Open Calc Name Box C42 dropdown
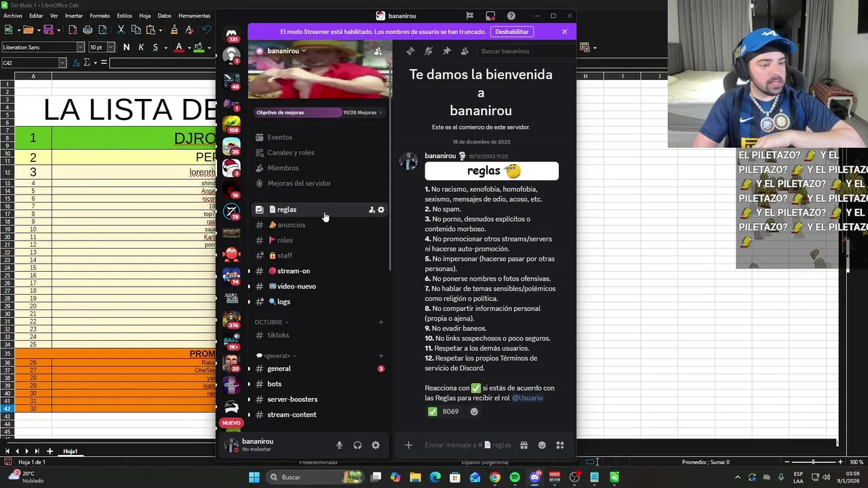 [62, 63]
